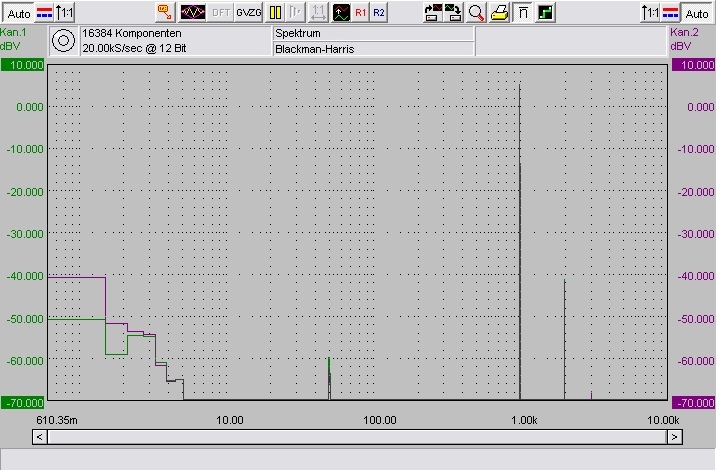The height and width of the screenshot is (471, 716).
Task: Toggle the R1 reference button
Action: click(x=361, y=13)
